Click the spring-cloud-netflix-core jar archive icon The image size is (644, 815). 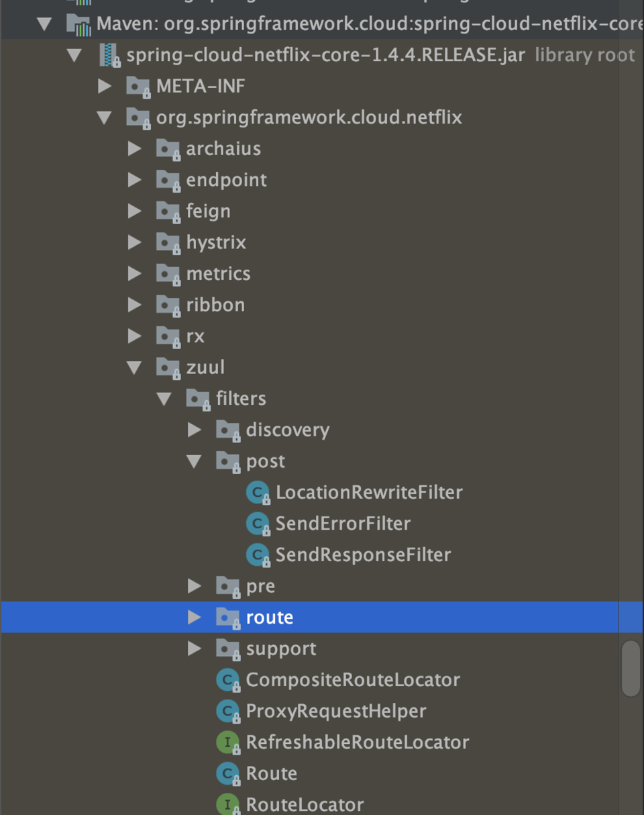[109, 55]
